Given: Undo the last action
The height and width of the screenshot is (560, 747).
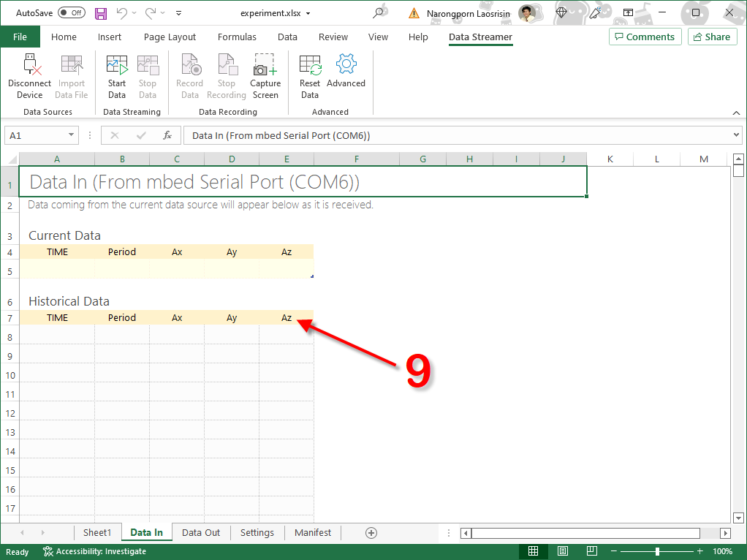Looking at the screenshot, I should coord(121,13).
